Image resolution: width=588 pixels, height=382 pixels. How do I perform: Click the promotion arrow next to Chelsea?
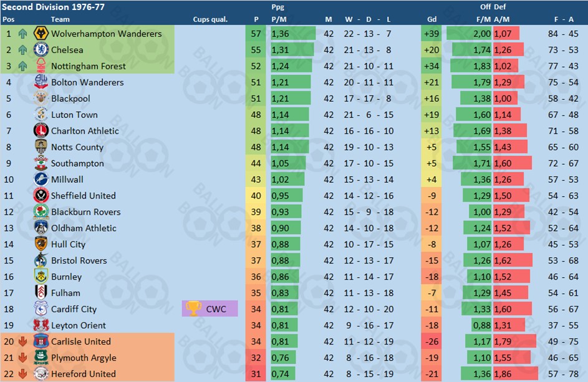pos(23,50)
